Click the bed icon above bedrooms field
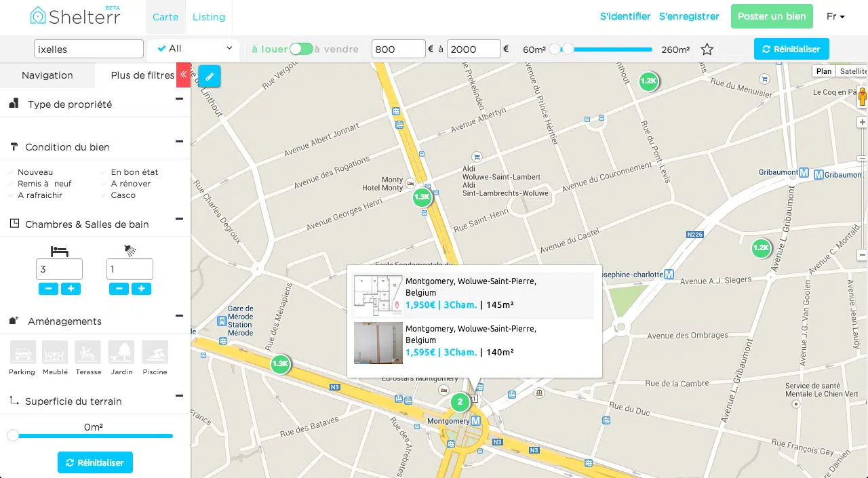This screenshot has width=868, height=478. point(60,251)
